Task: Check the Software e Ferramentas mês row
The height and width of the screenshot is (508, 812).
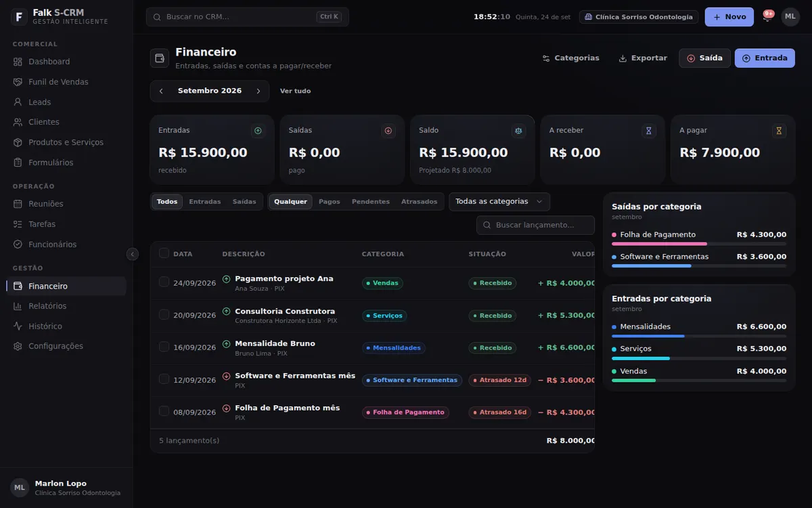Action: point(164,379)
